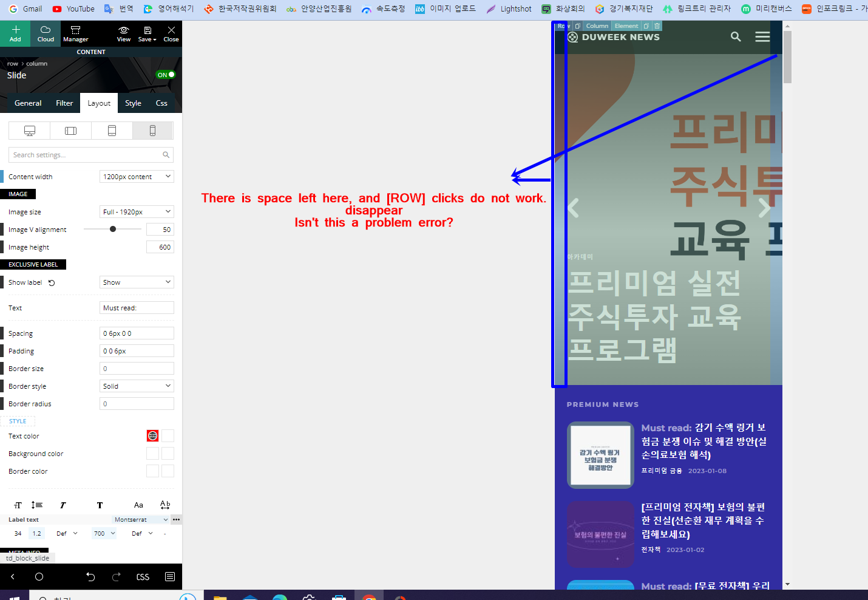Click the View eye icon
The image size is (868, 600).
[x=124, y=33]
